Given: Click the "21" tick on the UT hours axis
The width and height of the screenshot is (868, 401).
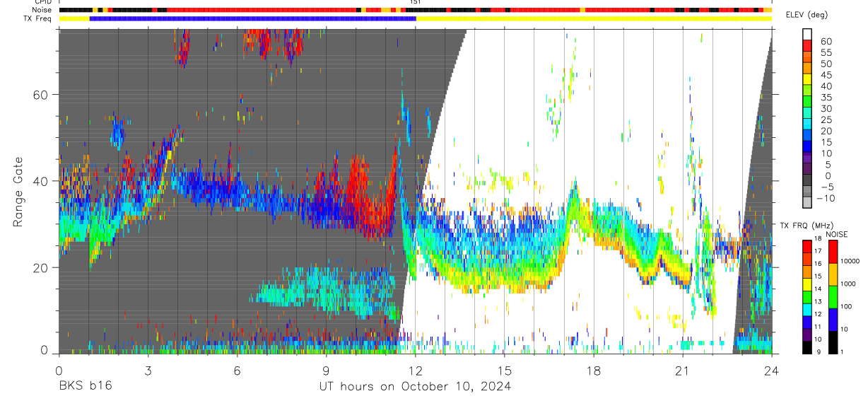Looking at the screenshot, I should pos(682,370).
